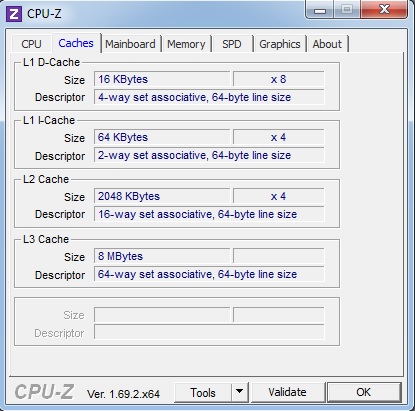Switch to the CPU tab
The height and width of the screenshot is (411, 415).
(x=31, y=44)
